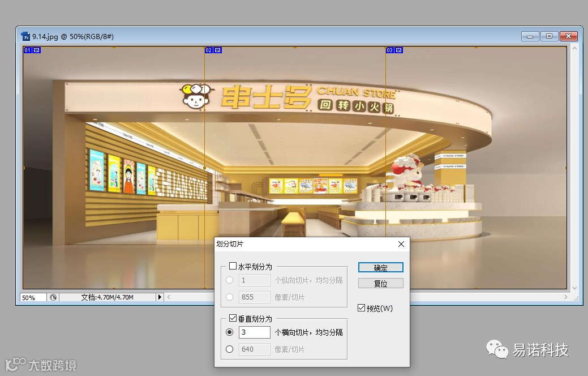Toggle the 预览(W) checkbox
Image resolution: width=588 pixels, height=376 pixels.
pos(361,308)
